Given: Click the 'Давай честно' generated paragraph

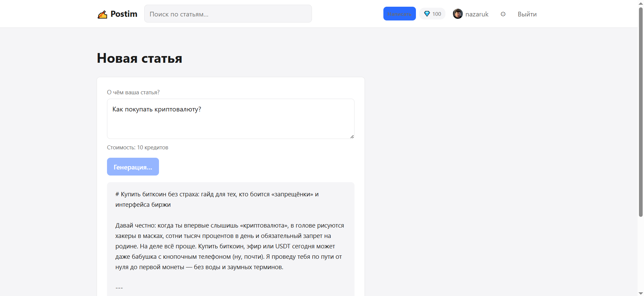Looking at the screenshot, I should (x=230, y=246).
